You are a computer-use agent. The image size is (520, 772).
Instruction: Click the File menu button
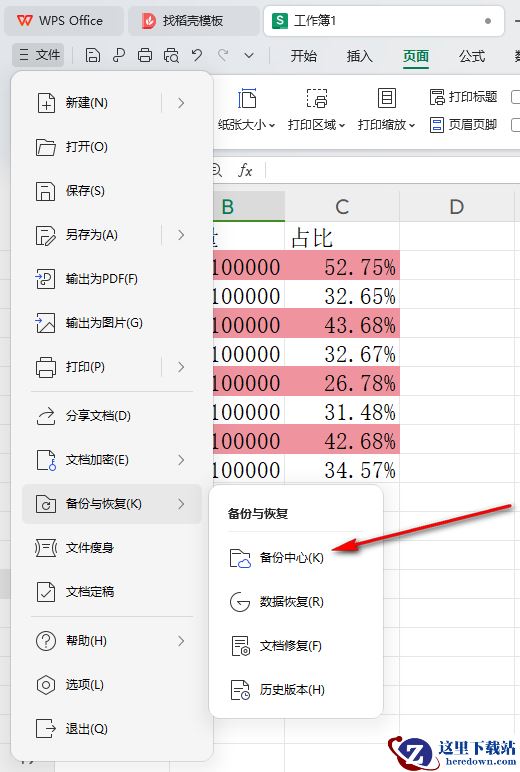pyautogui.click(x=39, y=55)
